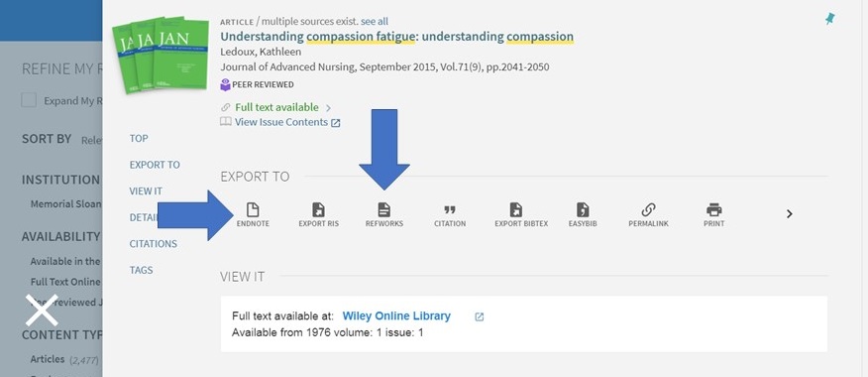Open the Wiley Online Library link
Viewport: 868px width, 377px height.
pos(396,316)
